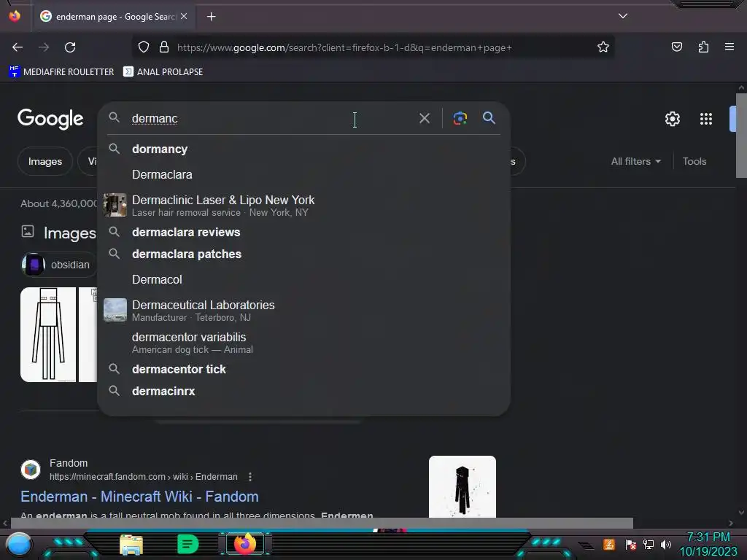Bookmark this page with the star icon
Viewport: 747px width, 560px height.
click(x=603, y=47)
